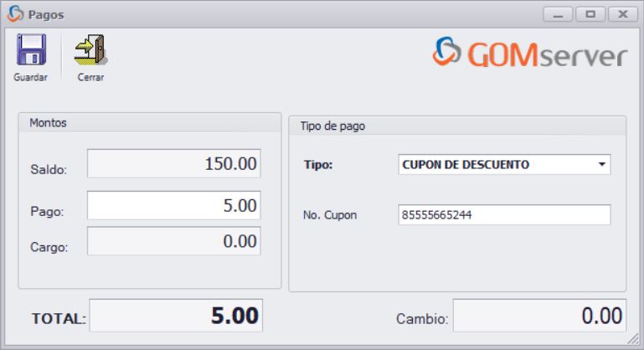Screen dimensions: 644x350
Task: Click the Cambio: label
Action: click(x=422, y=319)
